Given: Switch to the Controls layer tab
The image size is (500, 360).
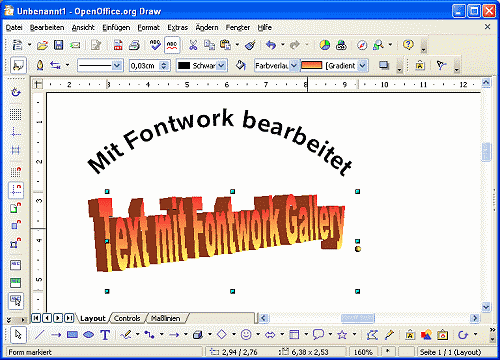Looking at the screenshot, I should [127, 318].
